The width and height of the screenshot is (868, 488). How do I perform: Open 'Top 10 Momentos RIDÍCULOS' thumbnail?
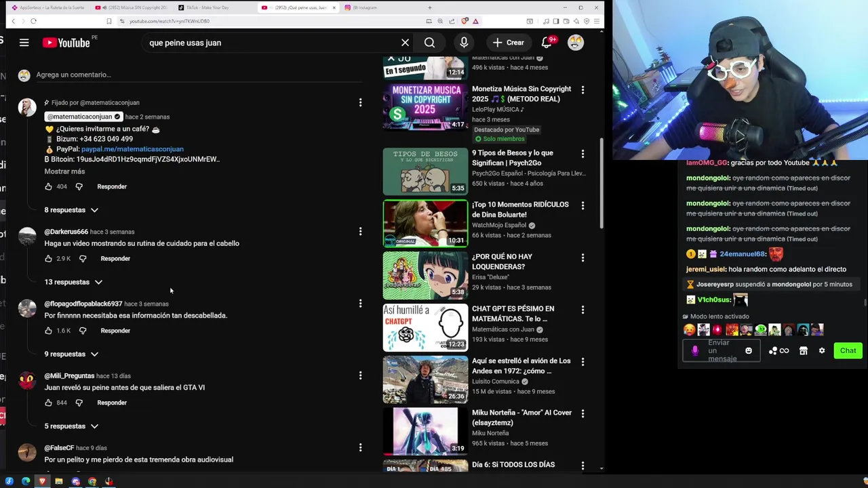point(425,223)
